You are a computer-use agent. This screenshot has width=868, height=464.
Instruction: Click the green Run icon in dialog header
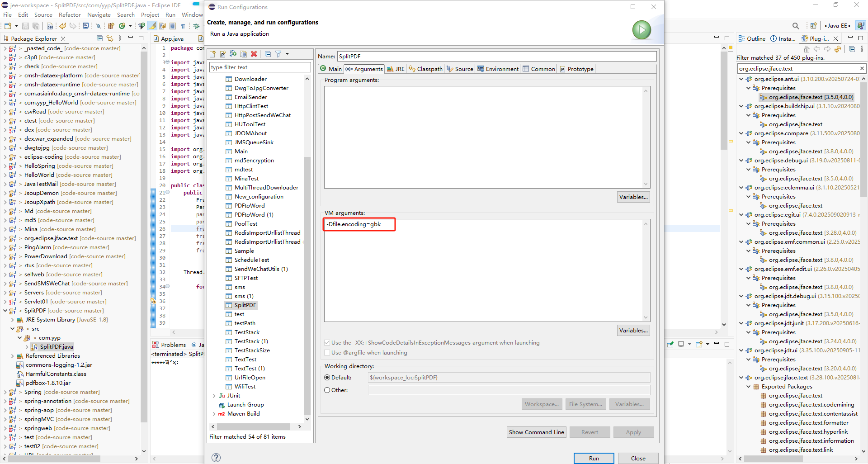(x=642, y=30)
